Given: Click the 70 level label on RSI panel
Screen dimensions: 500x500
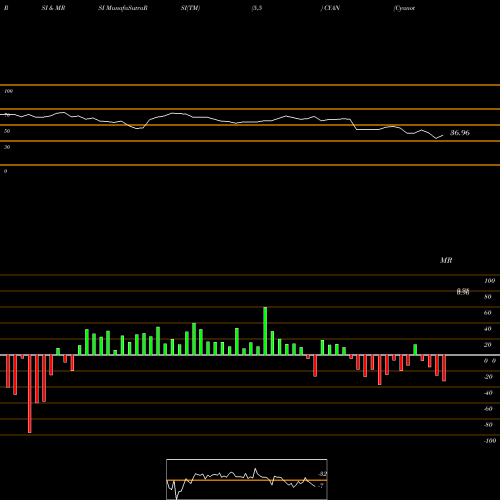Looking at the screenshot, I should 7,115.
